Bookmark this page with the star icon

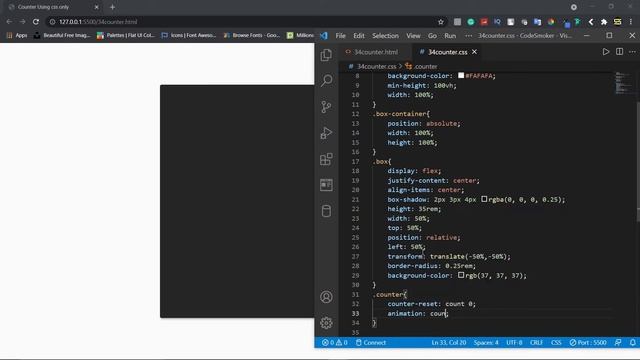click(441, 22)
